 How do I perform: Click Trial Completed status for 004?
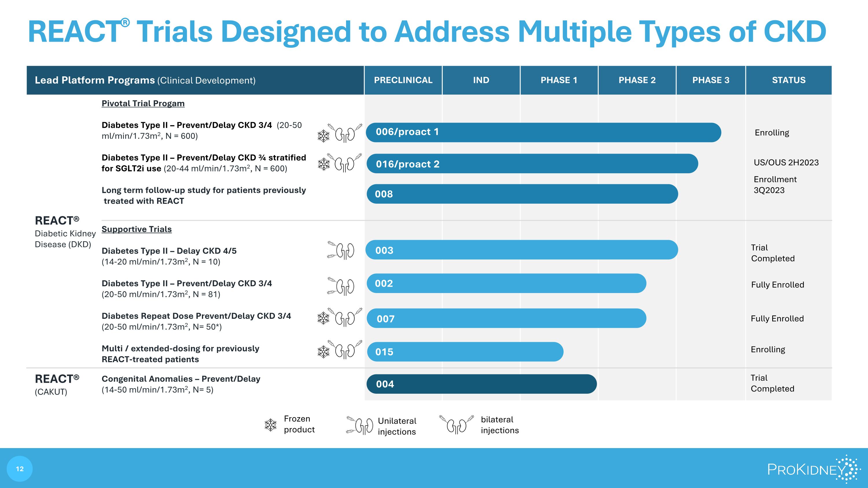pos(773,383)
